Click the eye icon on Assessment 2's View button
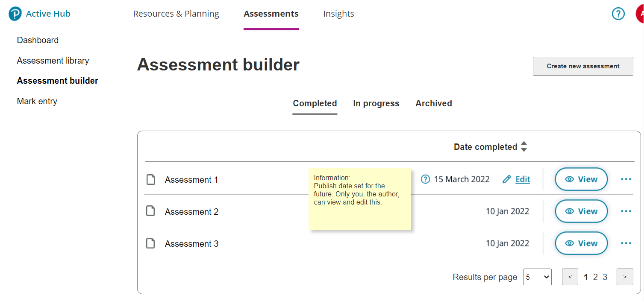 click(x=571, y=211)
